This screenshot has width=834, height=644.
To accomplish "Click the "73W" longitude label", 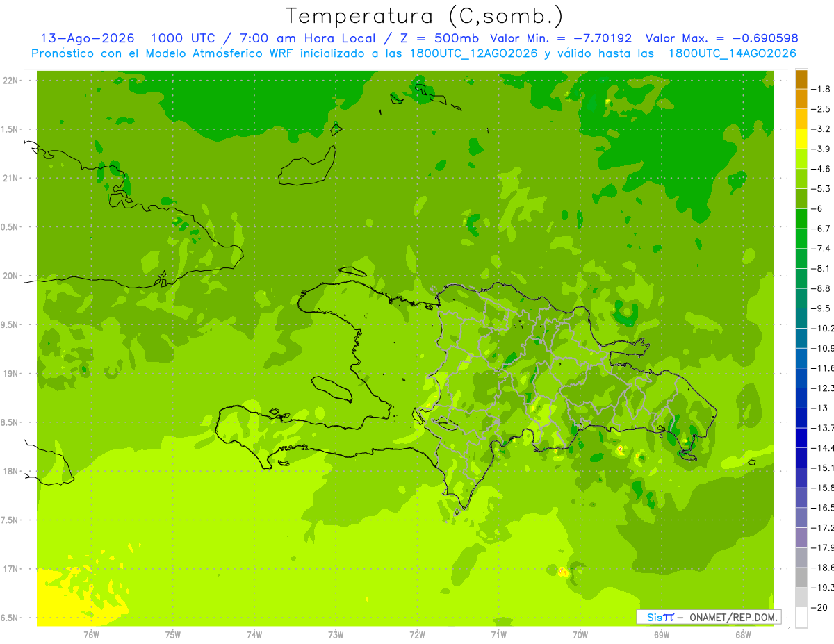I will coord(336,634).
